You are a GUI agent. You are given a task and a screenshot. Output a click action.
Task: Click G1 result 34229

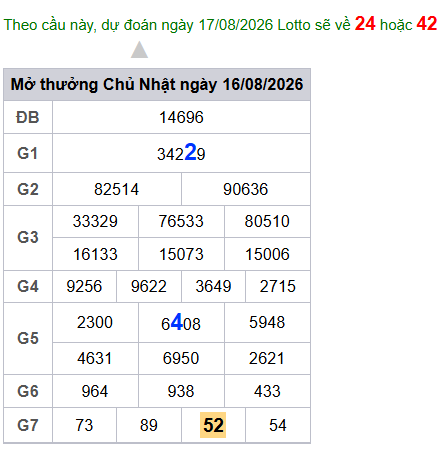(x=181, y=153)
